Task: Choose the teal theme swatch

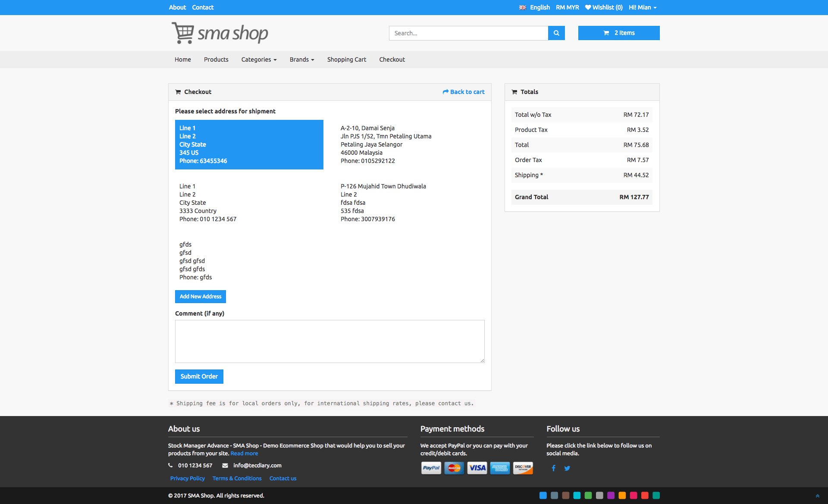Action: [x=656, y=496]
